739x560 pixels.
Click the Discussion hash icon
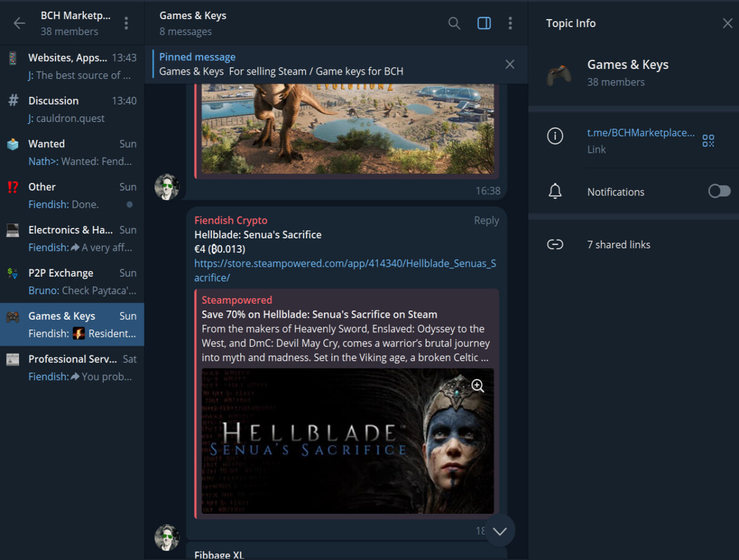click(x=13, y=100)
